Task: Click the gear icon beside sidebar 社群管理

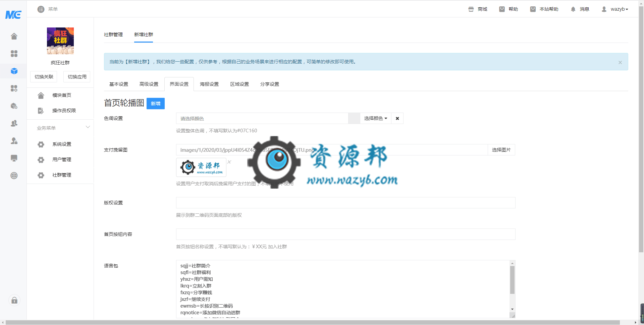Action: [x=41, y=175]
